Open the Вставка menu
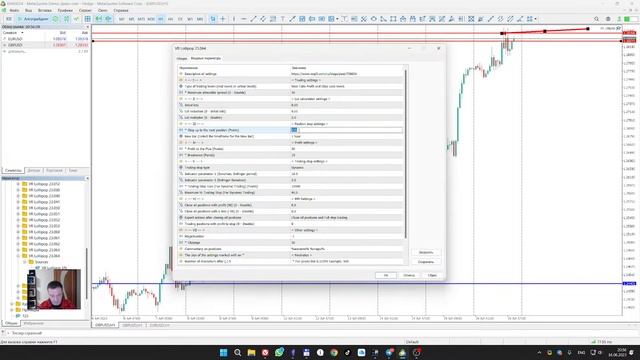Screen dimensions: 640x360 tap(45, 10)
